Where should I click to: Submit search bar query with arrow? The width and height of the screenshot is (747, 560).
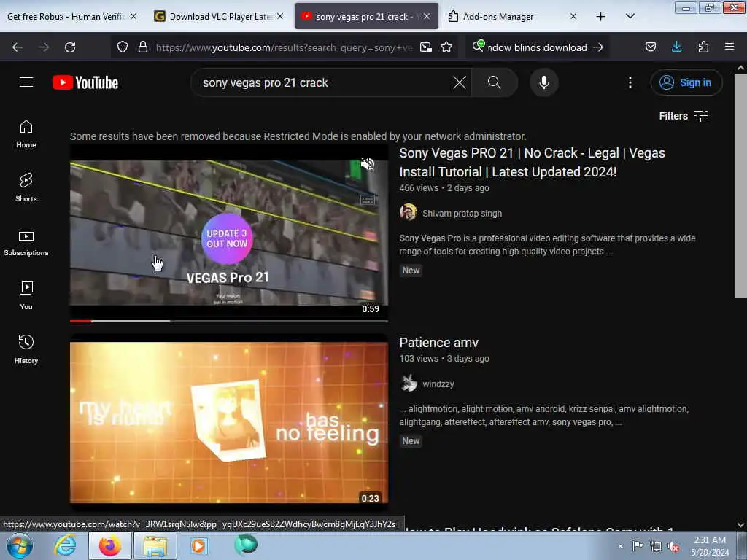598,47
